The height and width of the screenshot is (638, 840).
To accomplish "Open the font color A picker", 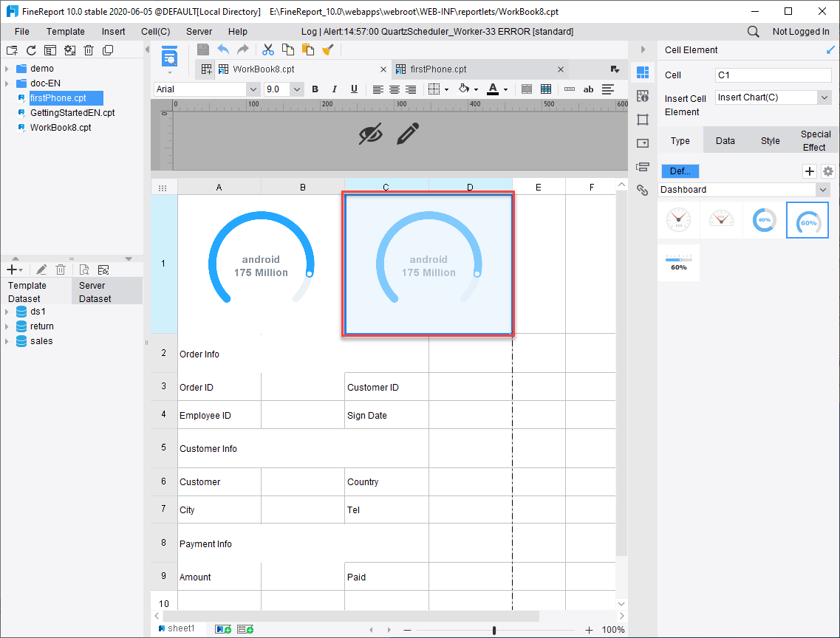I will (497, 89).
